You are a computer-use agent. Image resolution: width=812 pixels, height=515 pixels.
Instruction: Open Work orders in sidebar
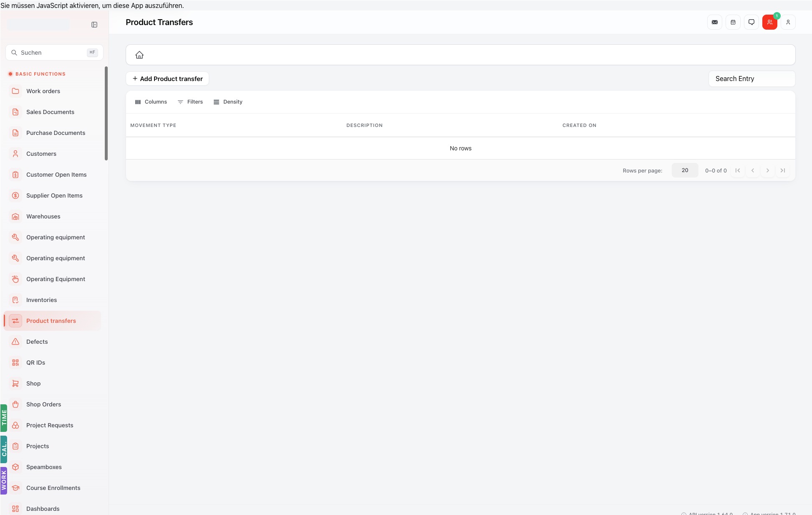click(x=52, y=91)
